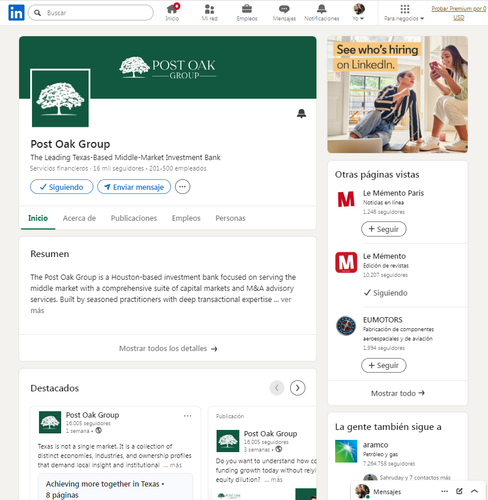
Task: Click See who's hiring ad banner
Action: (397, 94)
